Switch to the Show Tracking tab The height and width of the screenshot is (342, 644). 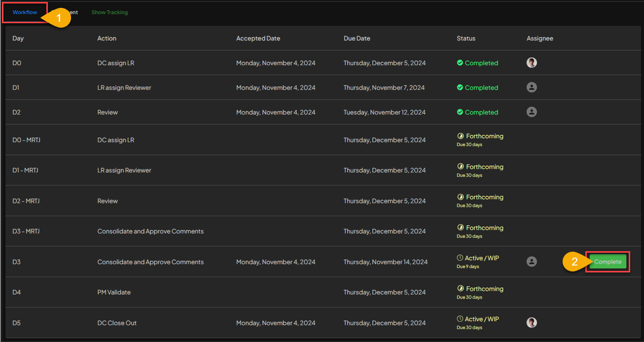pos(109,12)
